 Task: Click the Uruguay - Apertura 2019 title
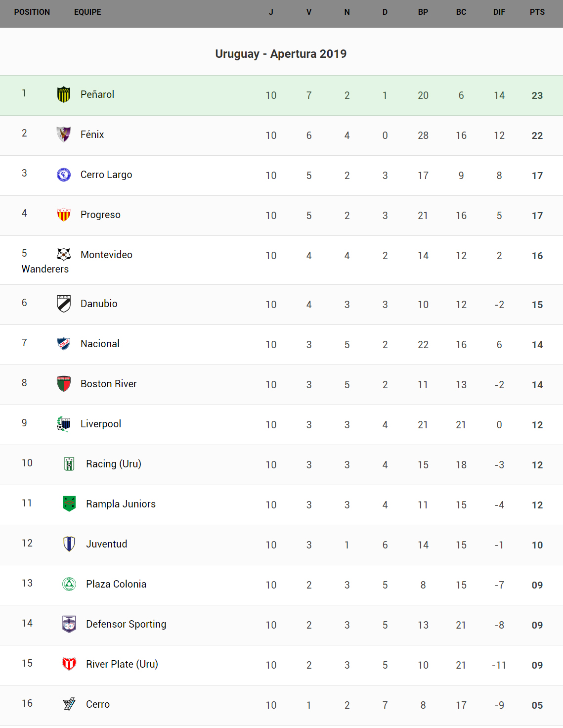click(281, 54)
